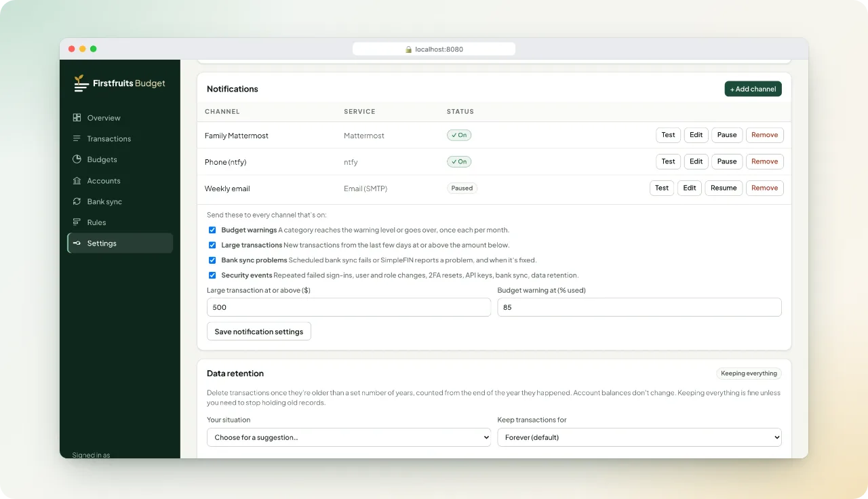Screen dimensions: 868x499
Task: Save notification settings
Action: click(259, 332)
